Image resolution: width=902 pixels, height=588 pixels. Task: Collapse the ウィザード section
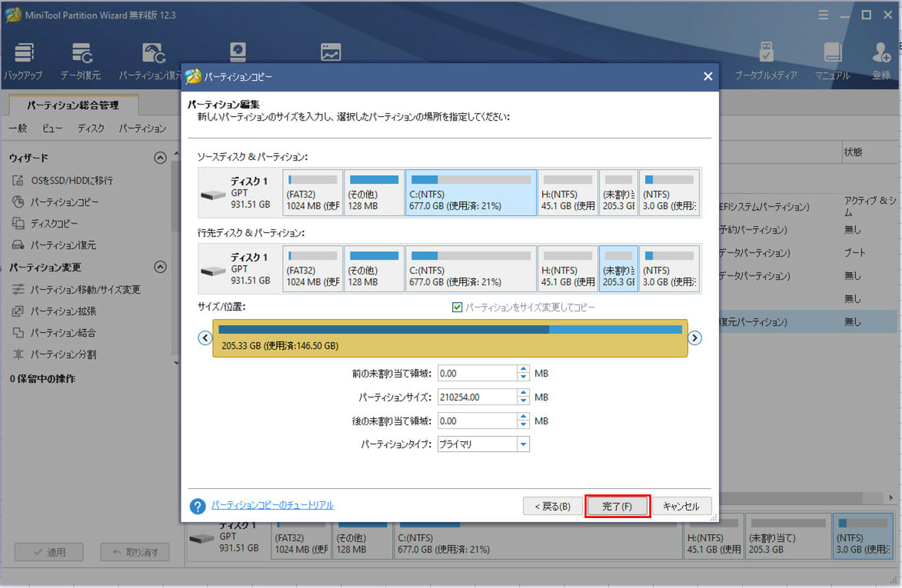point(161,158)
